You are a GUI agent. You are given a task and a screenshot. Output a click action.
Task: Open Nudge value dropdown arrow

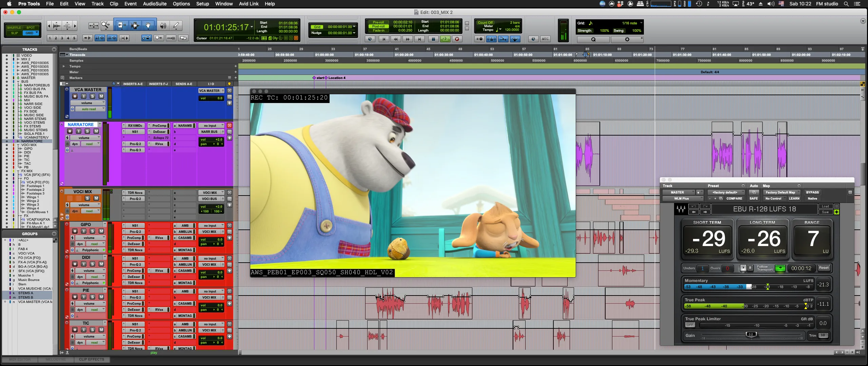[354, 33]
